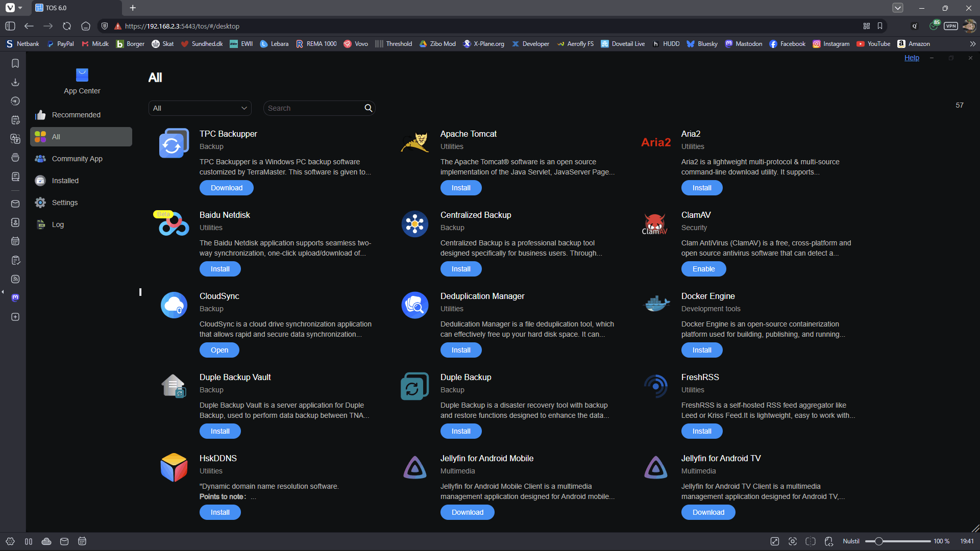Enable the ClamAV application
The height and width of the screenshot is (551, 980).
(703, 269)
